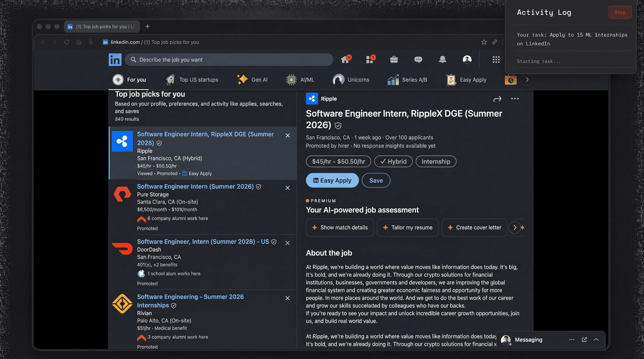This screenshot has width=644, height=359.
Task: Collapse the Messaging panel chevron
Action: [x=596, y=340]
